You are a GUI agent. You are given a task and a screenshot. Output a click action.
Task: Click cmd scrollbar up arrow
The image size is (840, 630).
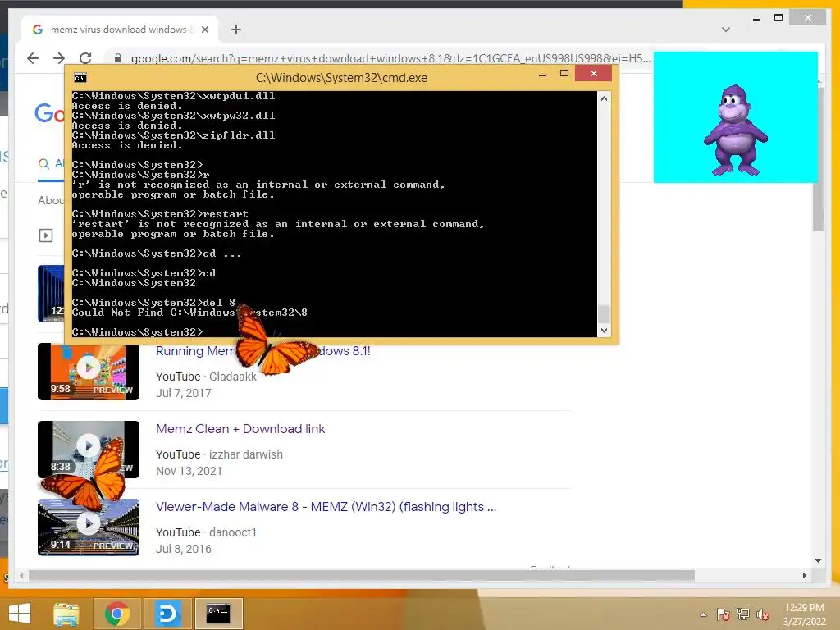point(604,98)
